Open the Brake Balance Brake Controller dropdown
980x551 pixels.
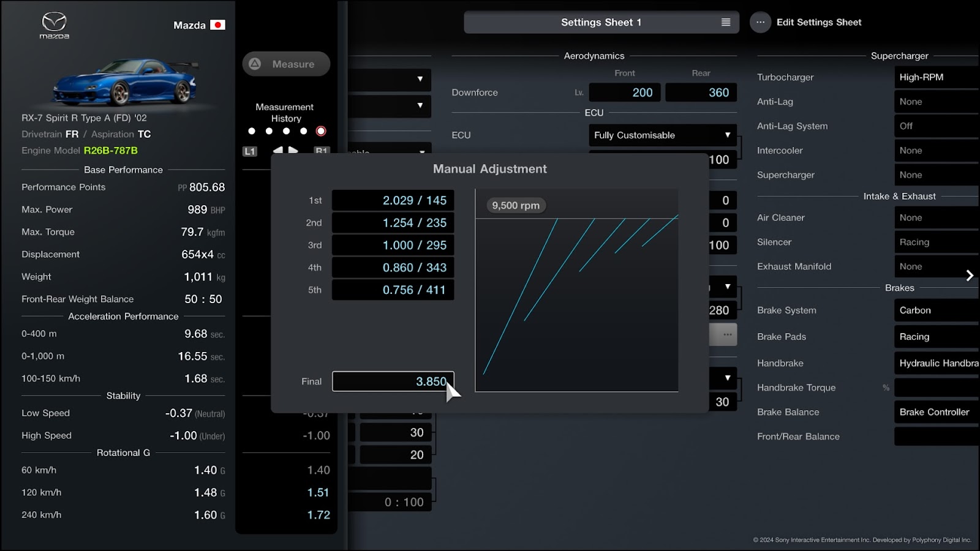click(x=937, y=412)
